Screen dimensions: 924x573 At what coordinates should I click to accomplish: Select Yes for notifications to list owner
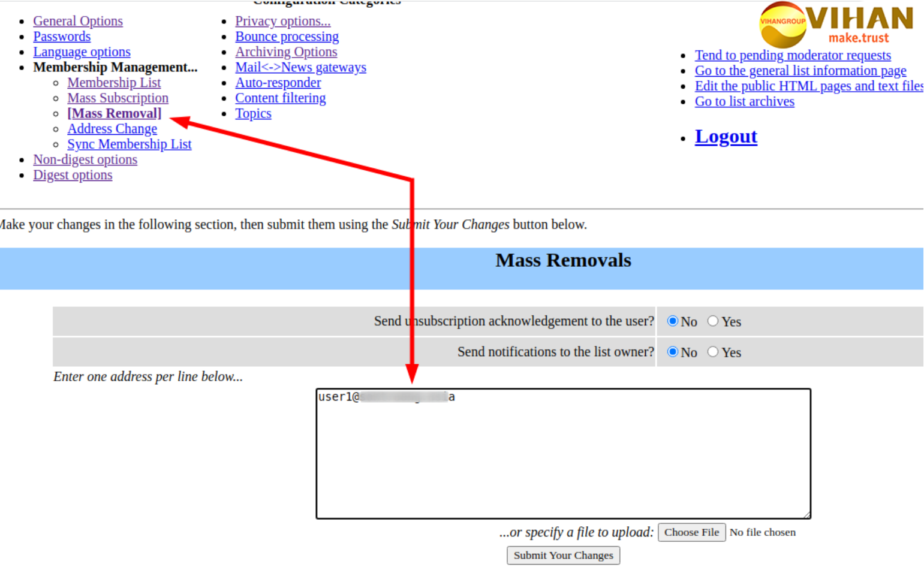point(712,352)
